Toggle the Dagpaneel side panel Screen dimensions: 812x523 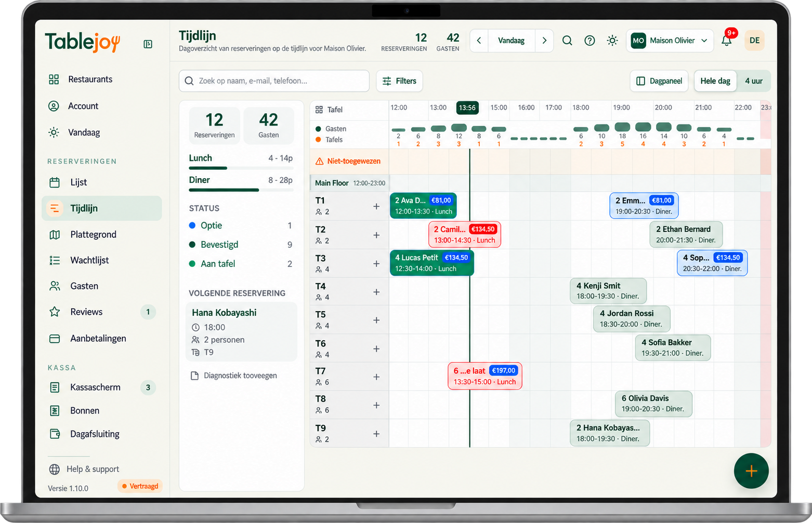(659, 81)
